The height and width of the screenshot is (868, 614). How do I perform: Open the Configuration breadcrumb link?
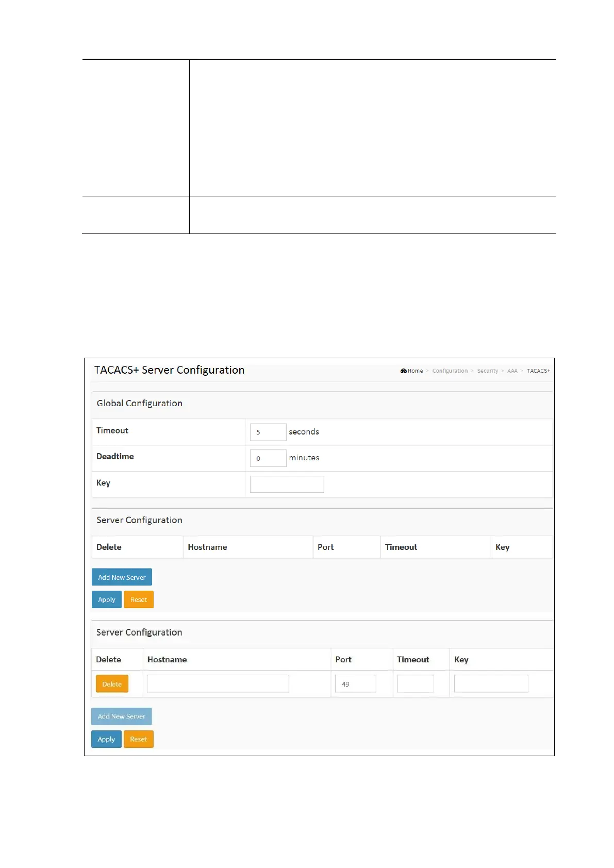(x=450, y=371)
